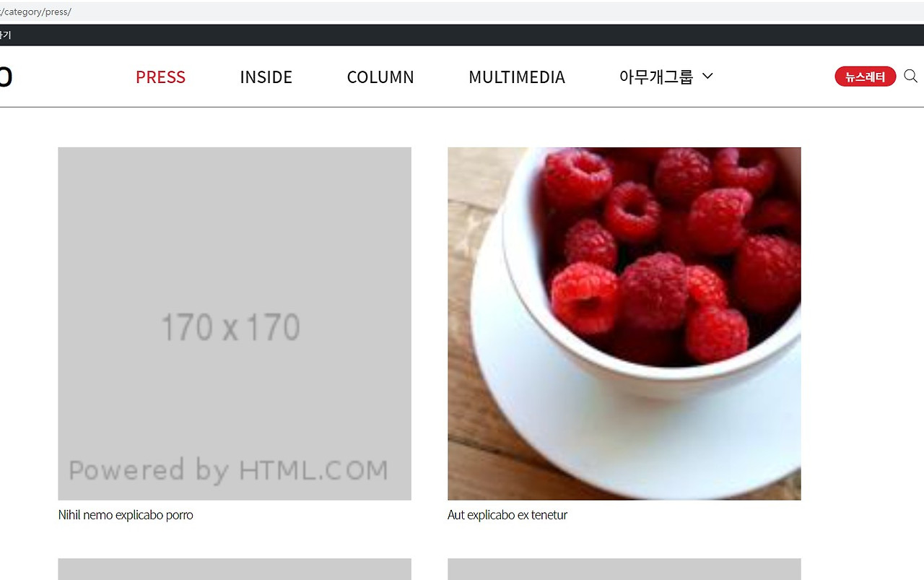Open the COLUMN category
The width and height of the screenshot is (924, 580).
tap(380, 77)
